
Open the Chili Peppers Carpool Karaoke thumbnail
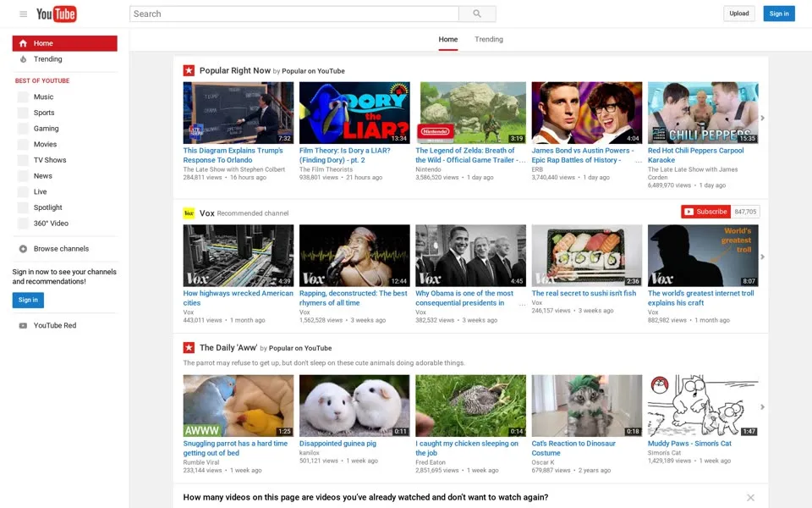tap(703, 113)
